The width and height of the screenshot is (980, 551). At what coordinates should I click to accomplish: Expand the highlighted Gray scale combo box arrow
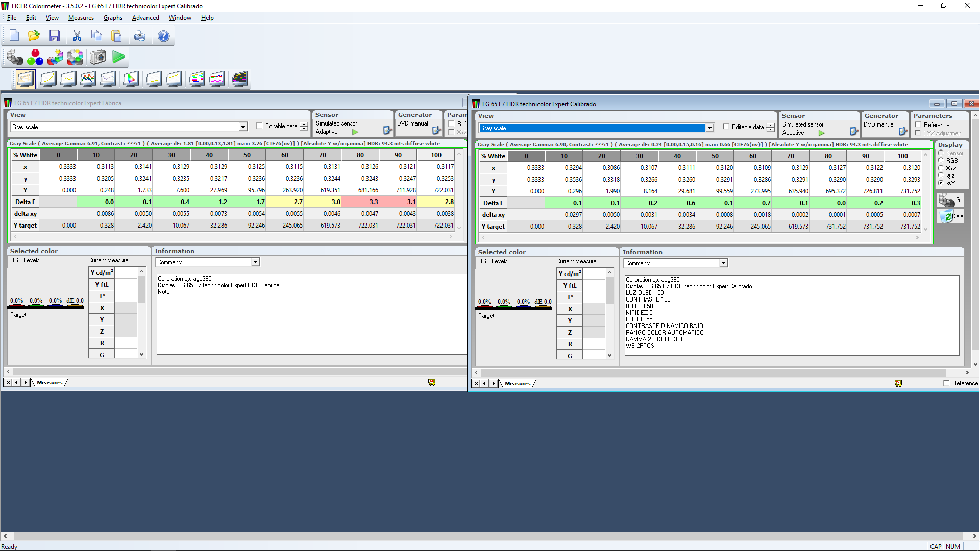(x=709, y=128)
